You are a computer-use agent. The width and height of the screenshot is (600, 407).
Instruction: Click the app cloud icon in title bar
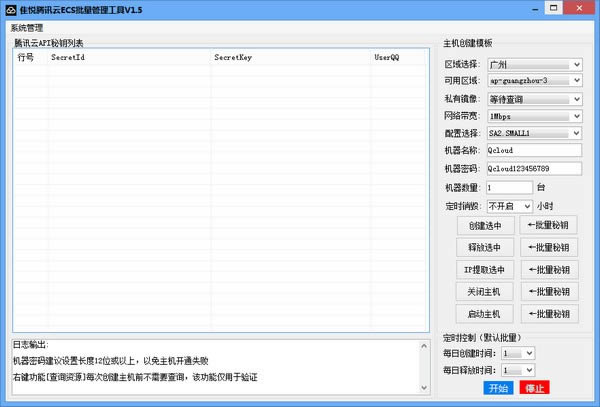click(x=10, y=9)
